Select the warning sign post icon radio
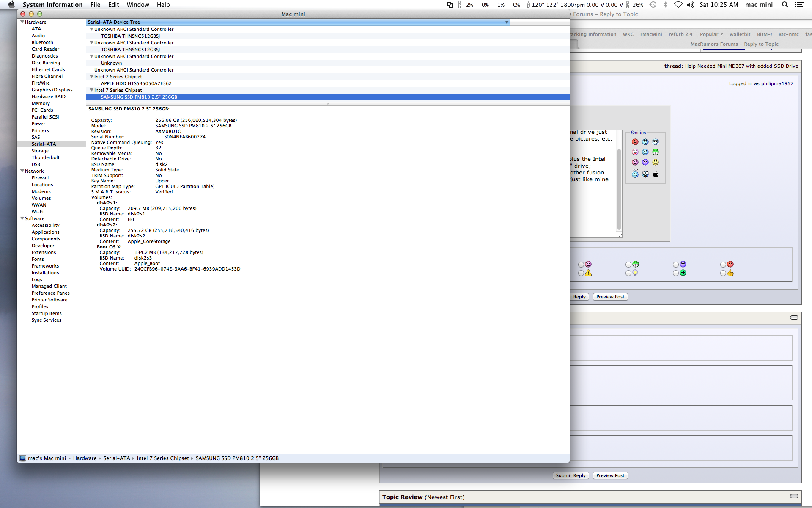 point(581,273)
